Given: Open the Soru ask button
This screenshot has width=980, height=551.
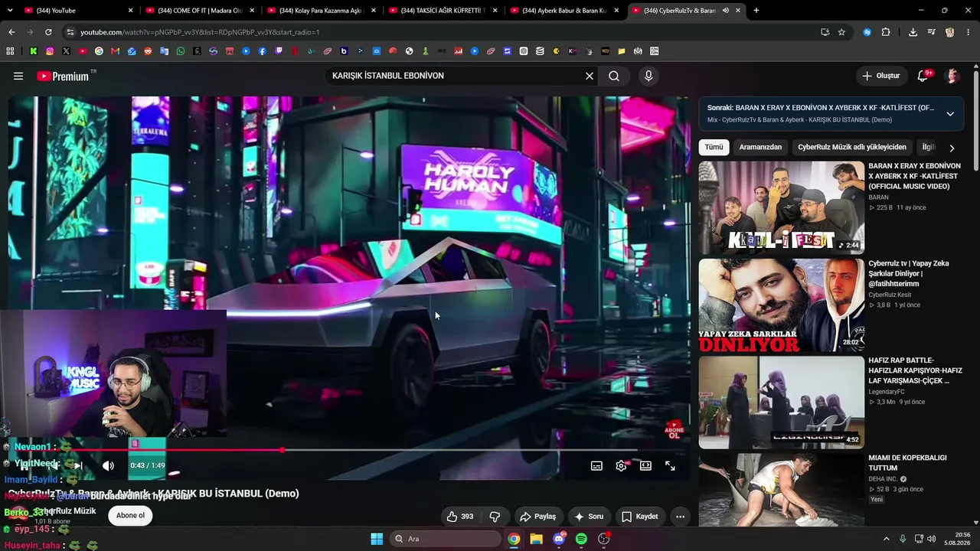Looking at the screenshot, I should click(589, 517).
